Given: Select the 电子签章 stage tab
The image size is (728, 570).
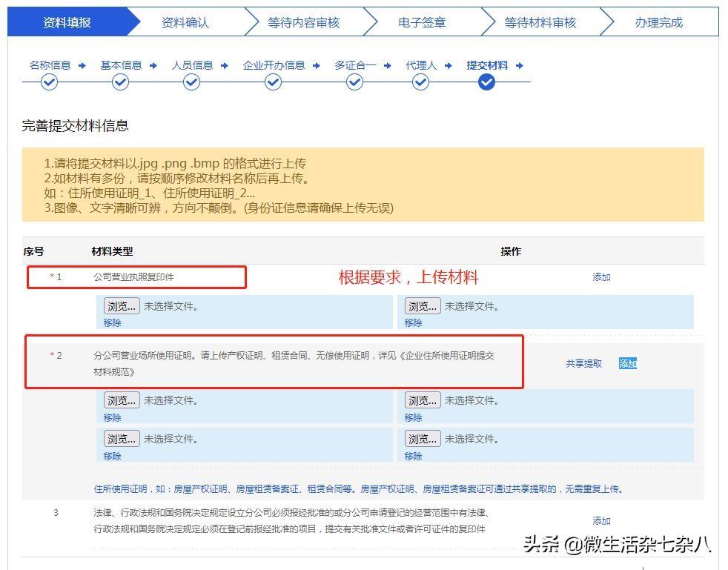Looking at the screenshot, I should coord(422,23).
